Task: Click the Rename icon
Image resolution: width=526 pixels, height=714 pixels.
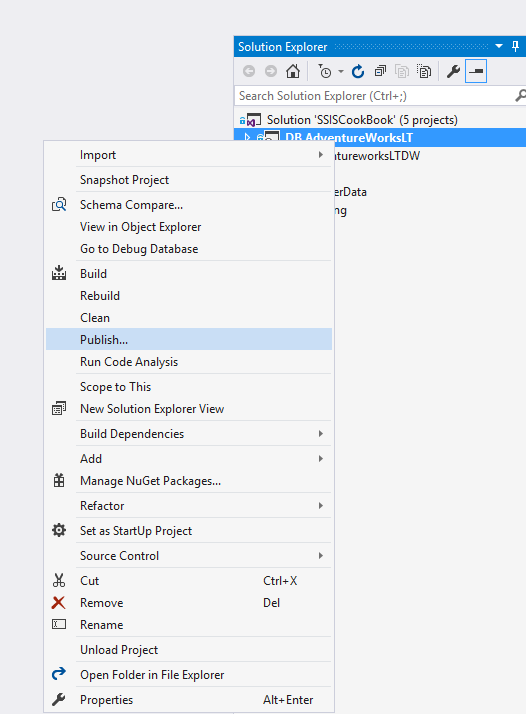Action: [59, 624]
